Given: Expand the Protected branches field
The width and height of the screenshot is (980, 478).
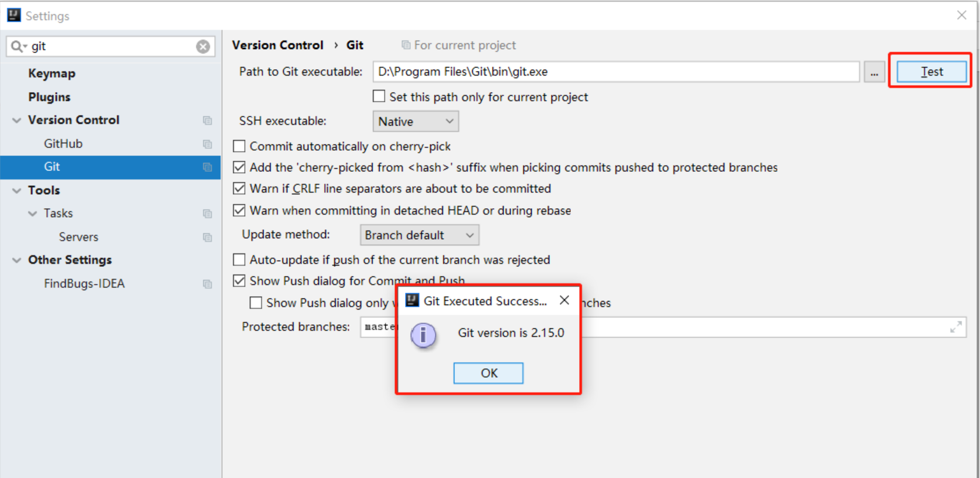Looking at the screenshot, I should [955, 327].
